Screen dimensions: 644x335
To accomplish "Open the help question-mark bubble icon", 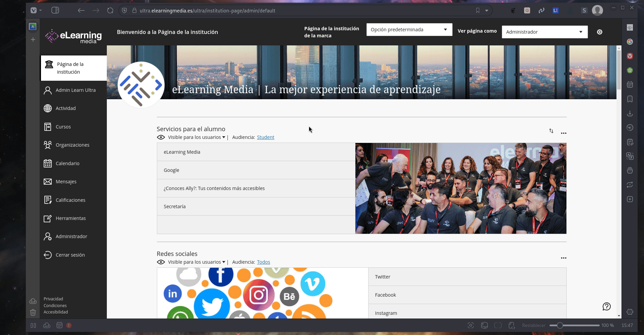I will click(606, 306).
